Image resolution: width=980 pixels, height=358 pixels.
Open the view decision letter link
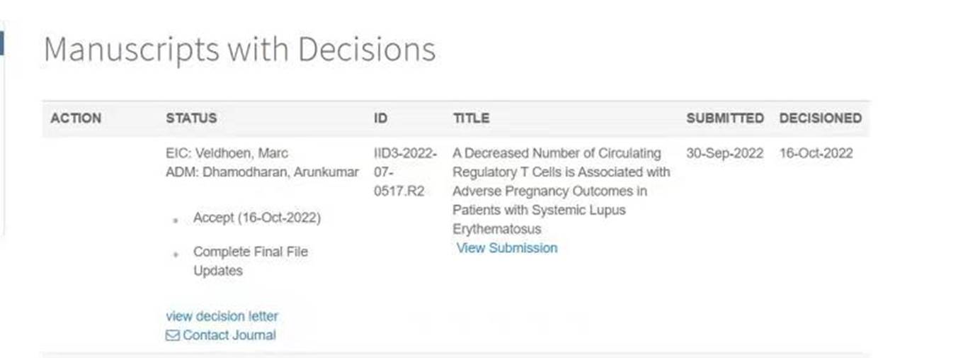(222, 316)
